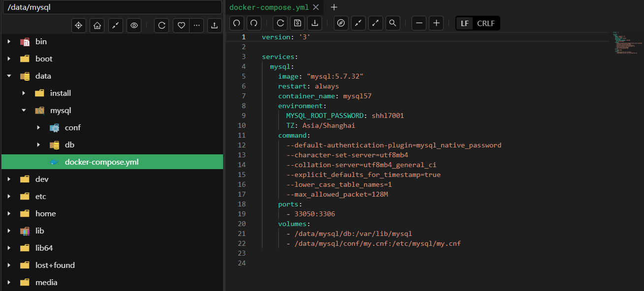Switch line endings to CRLF
The width and height of the screenshot is (644, 291).
point(485,23)
